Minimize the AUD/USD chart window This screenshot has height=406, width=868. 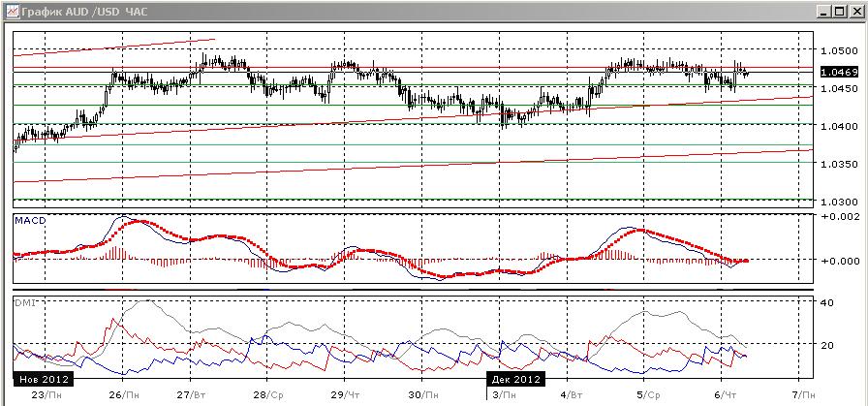pos(823,11)
